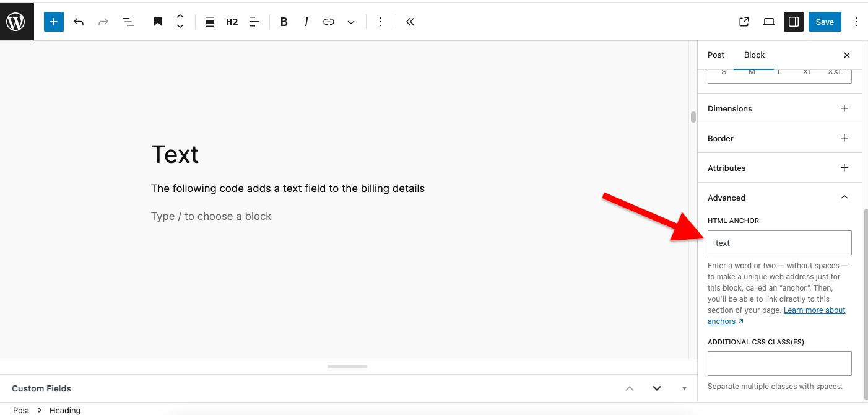Insert a link in the heading
This screenshot has width=868, height=415.
[329, 22]
